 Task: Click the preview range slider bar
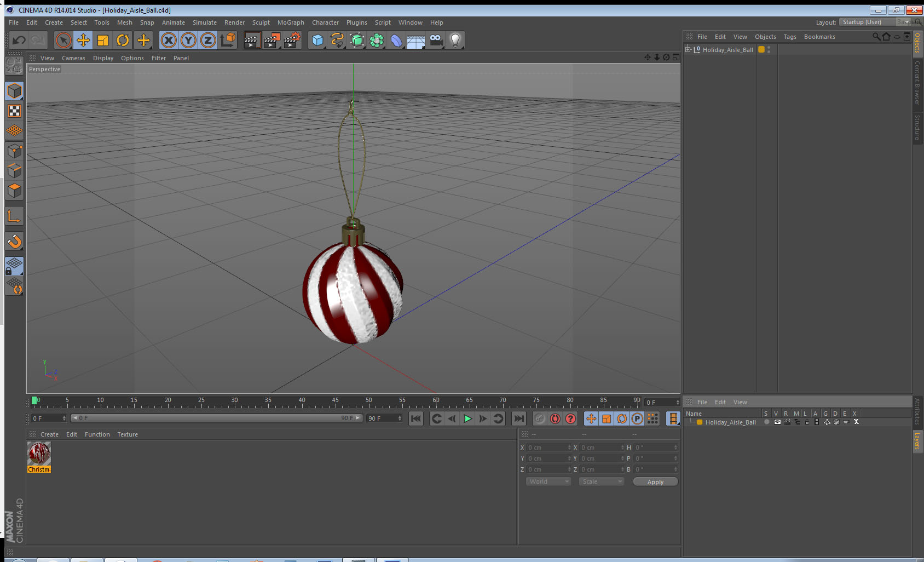tap(217, 418)
